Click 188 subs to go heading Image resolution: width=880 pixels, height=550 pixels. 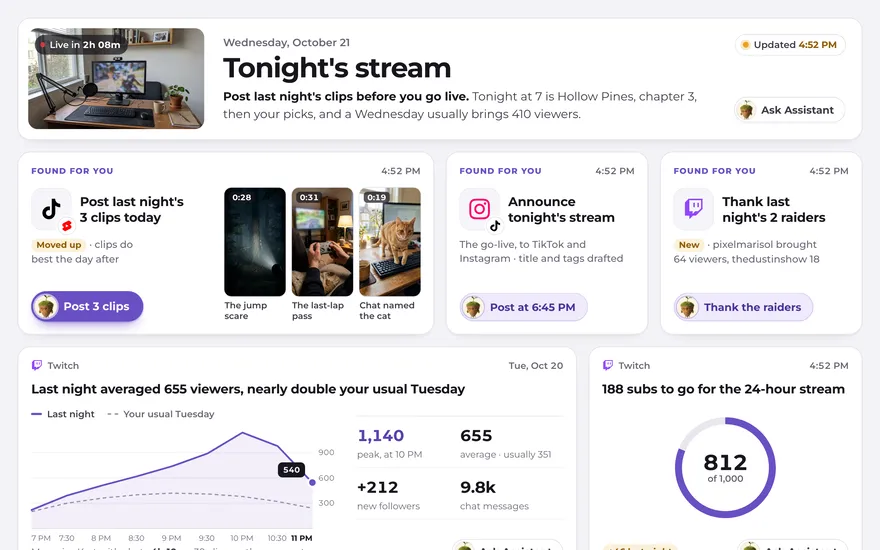pyautogui.click(x=723, y=389)
